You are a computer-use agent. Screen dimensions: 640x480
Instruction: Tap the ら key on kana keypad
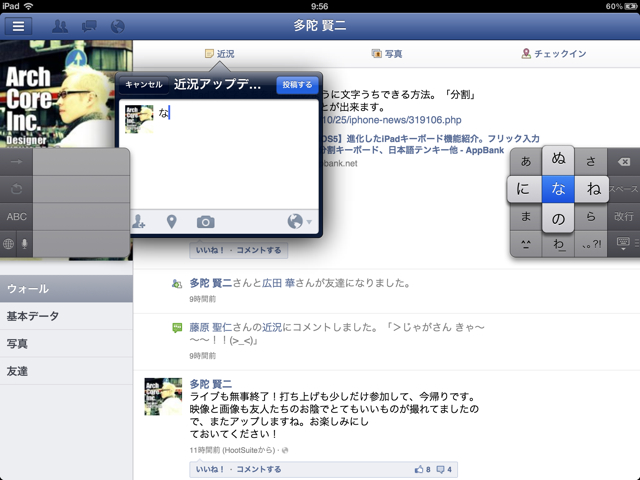pos(591,216)
